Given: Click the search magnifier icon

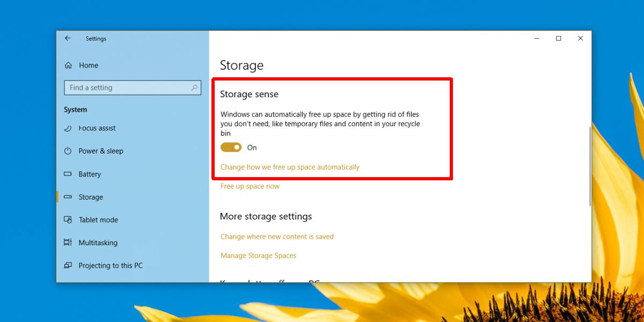Looking at the screenshot, I should 194,87.
